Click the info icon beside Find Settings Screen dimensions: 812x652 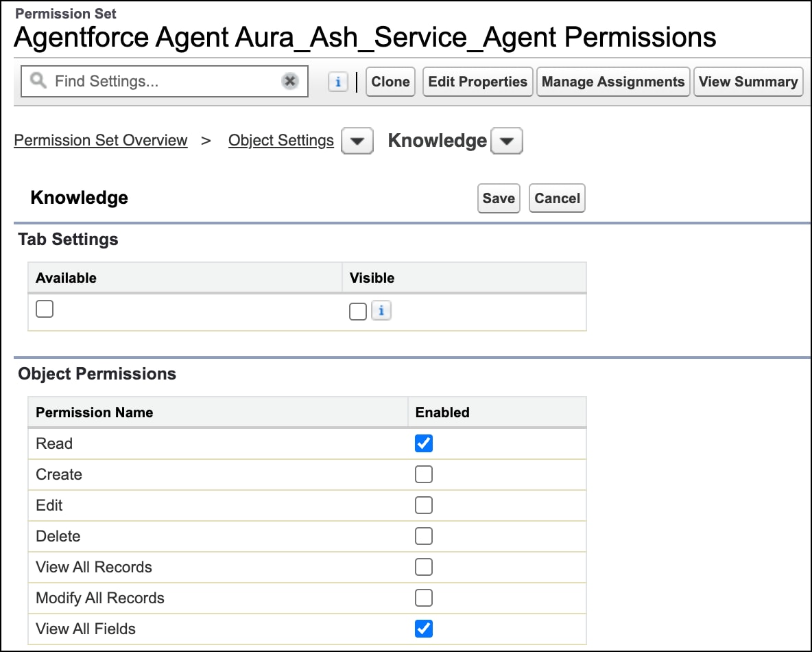tap(337, 82)
